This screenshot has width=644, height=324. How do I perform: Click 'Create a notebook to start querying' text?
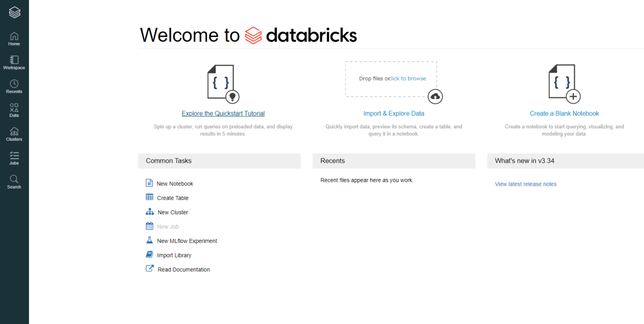click(x=565, y=130)
